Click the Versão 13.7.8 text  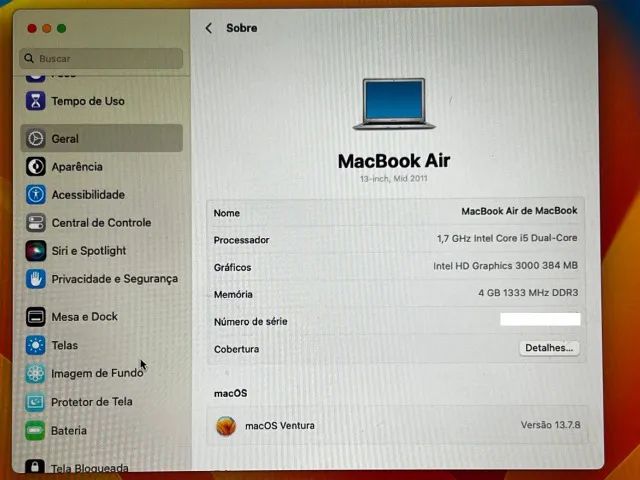(x=550, y=425)
